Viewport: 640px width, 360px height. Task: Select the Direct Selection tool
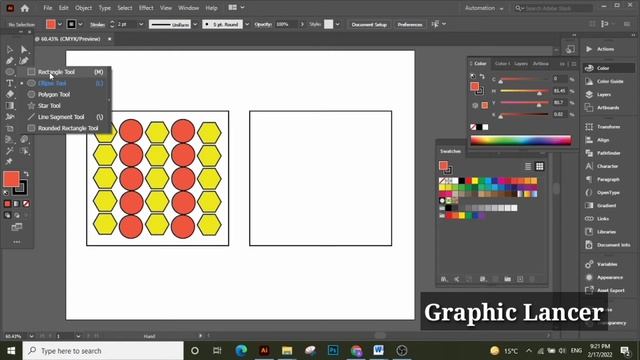[x=24, y=50]
